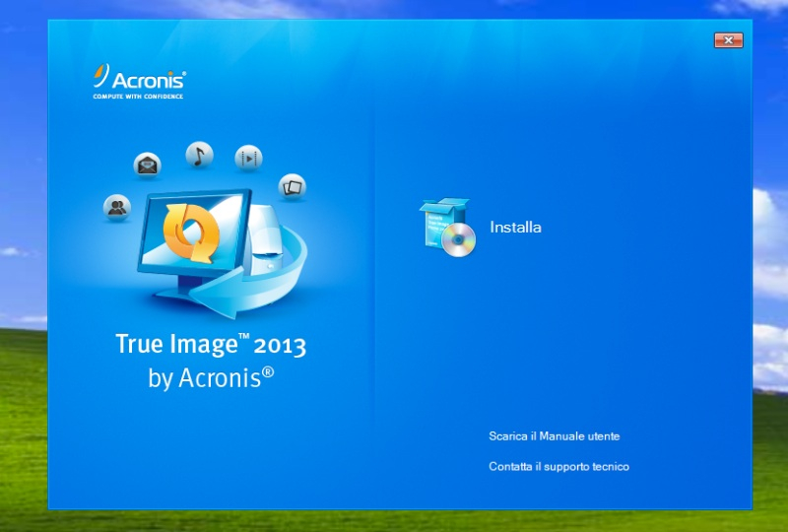Open Contatta il supporto tecnico link
Image resolution: width=788 pixels, height=532 pixels.
(558, 466)
